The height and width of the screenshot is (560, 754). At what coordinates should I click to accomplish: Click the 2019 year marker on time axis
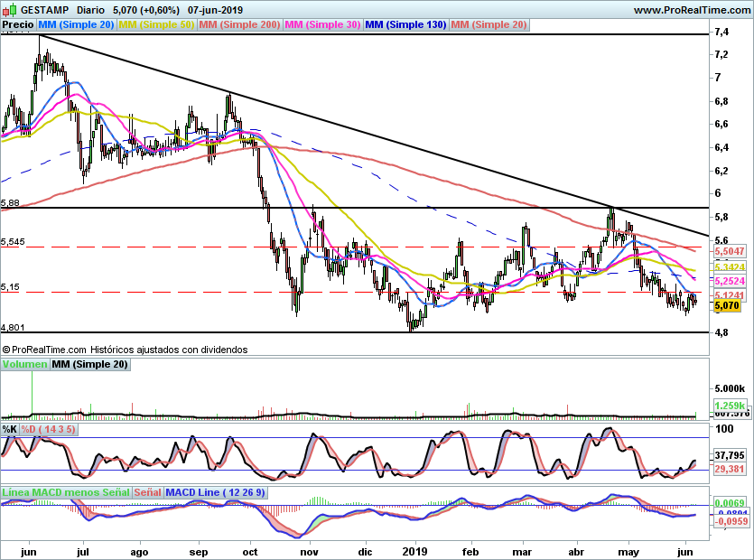click(x=414, y=551)
